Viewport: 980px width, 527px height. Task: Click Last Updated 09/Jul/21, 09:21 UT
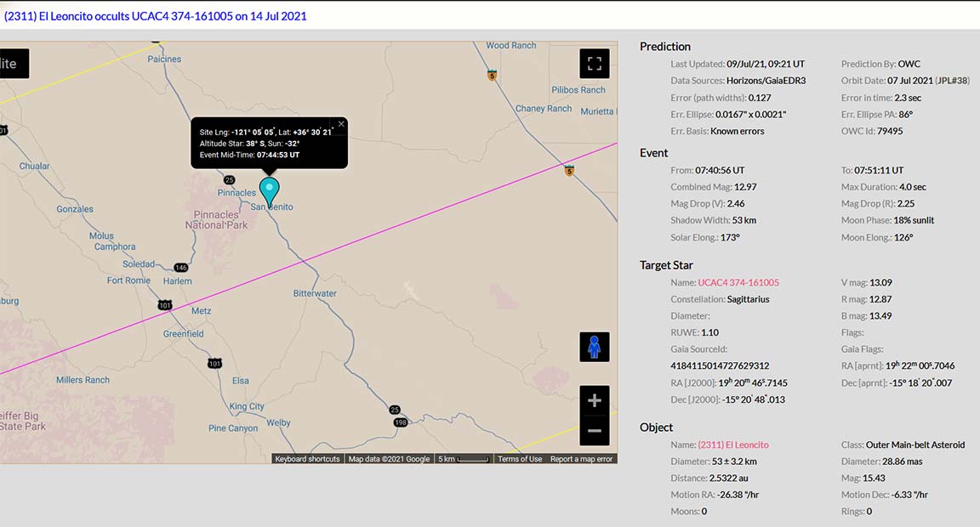[x=738, y=64]
